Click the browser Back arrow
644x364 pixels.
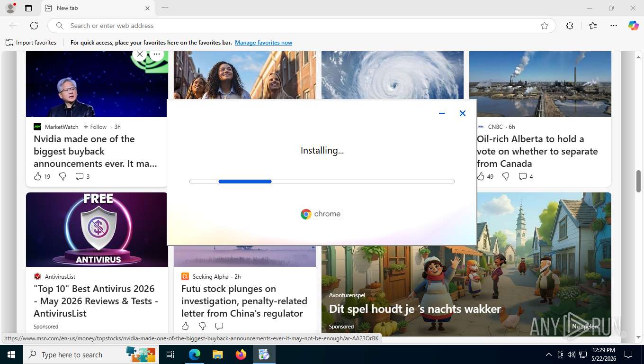coord(13,26)
